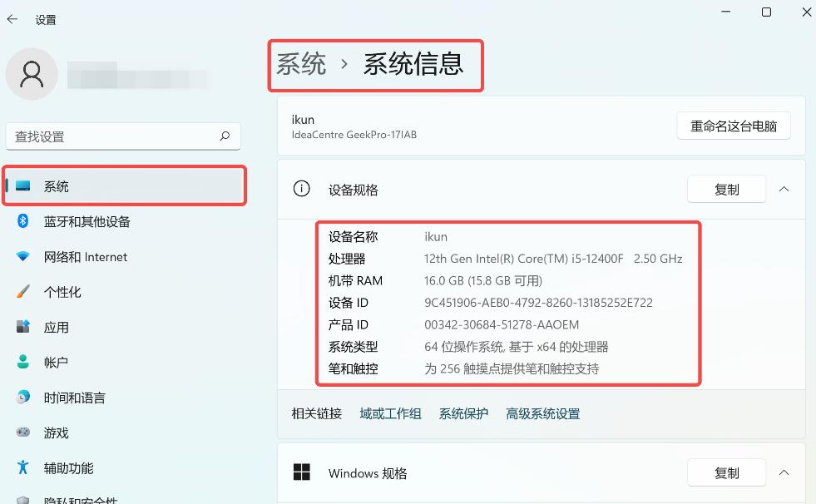Click IdeaCentre GeekPro-17IAB model text

coord(354,135)
